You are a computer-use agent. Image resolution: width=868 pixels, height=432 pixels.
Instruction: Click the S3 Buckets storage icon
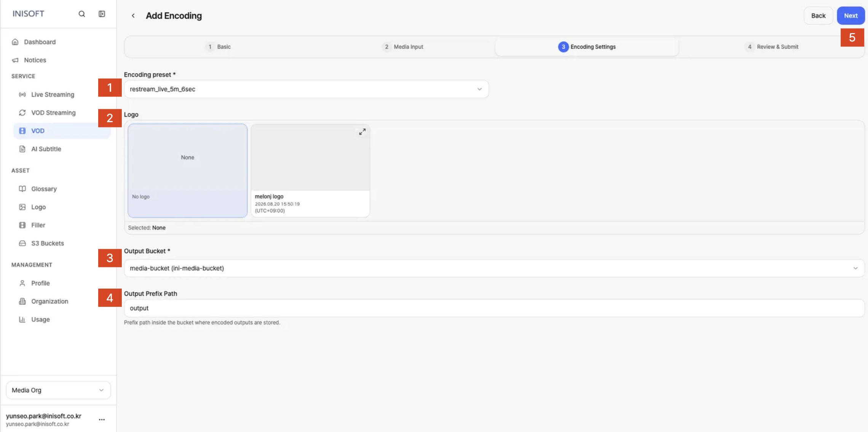tap(22, 243)
